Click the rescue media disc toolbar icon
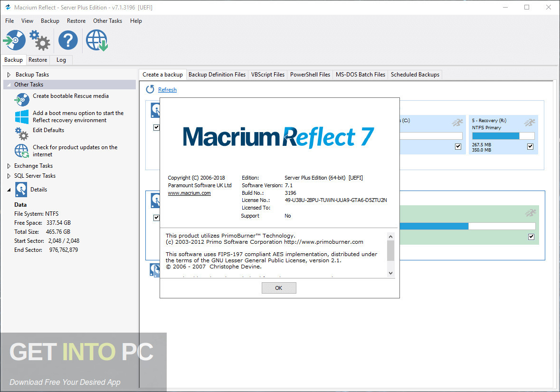The height and width of the screenshot is (392, 560). (15, 40)
